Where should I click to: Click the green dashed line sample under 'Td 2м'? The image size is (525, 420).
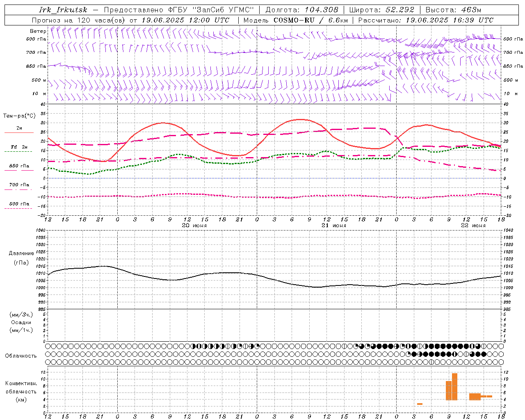[x=18, y=152]
